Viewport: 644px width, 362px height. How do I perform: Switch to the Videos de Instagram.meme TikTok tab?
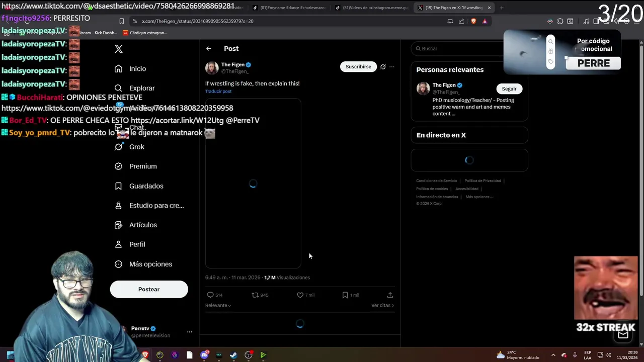(371, 8)
